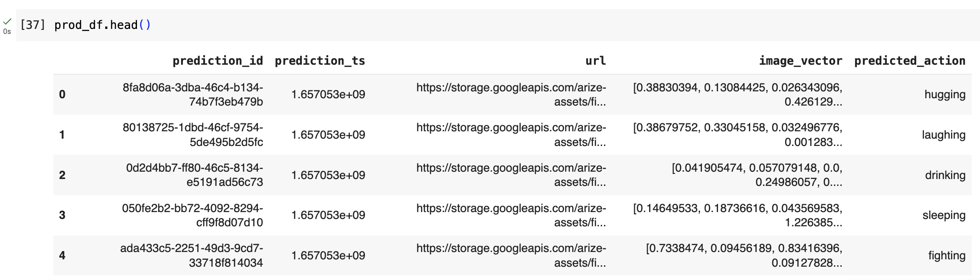
Task: Open the googleapis URL in row 4
Action: point(511,255)
